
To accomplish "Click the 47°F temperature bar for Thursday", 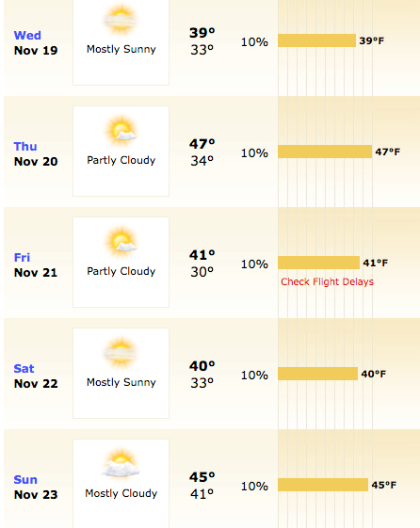I will click(x=325, y=152).
